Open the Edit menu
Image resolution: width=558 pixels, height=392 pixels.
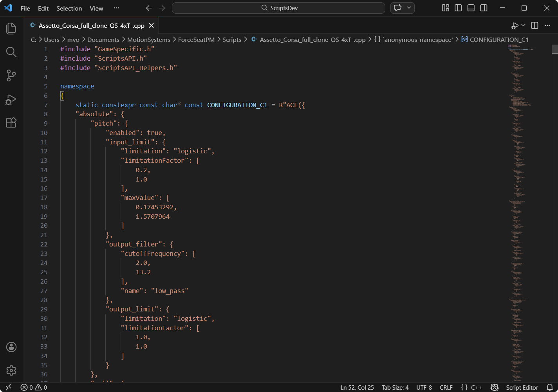point(43,8)
